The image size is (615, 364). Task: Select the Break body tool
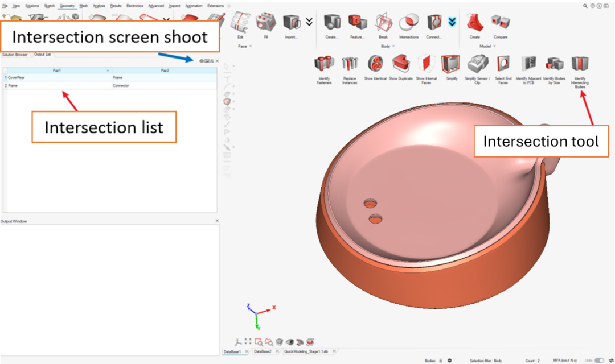383,23
